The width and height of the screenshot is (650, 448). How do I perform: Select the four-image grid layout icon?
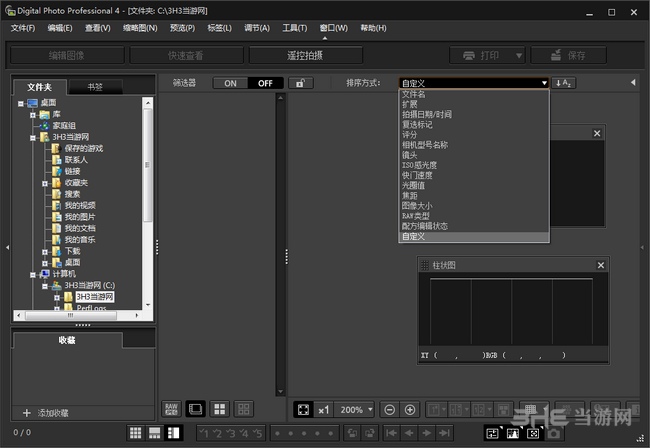[220, 409]
